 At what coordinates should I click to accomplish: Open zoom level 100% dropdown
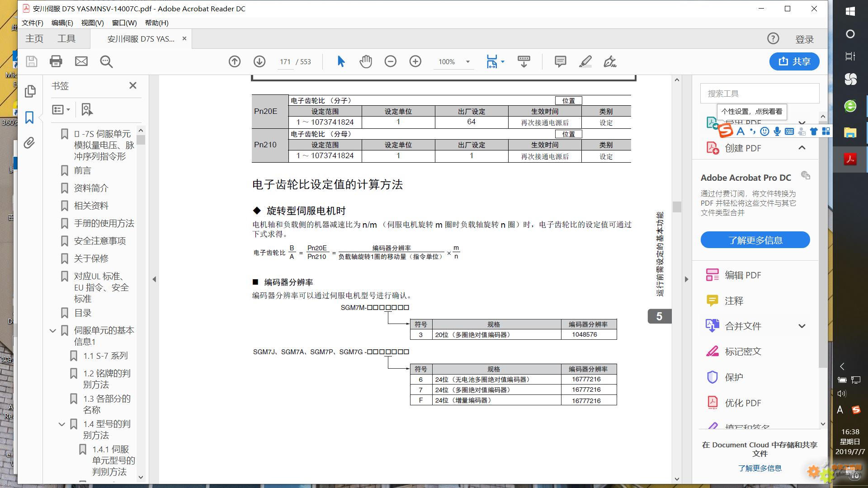point(468,62)
